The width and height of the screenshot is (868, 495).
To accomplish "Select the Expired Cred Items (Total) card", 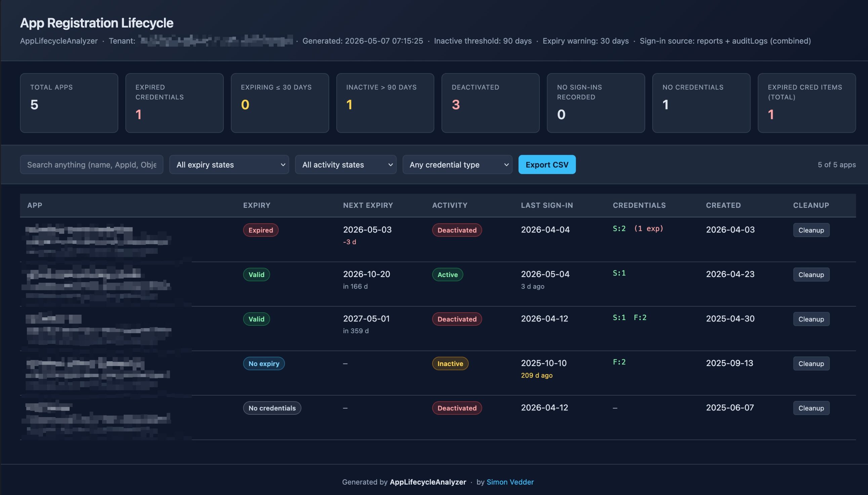I will [x=807, y=103].
